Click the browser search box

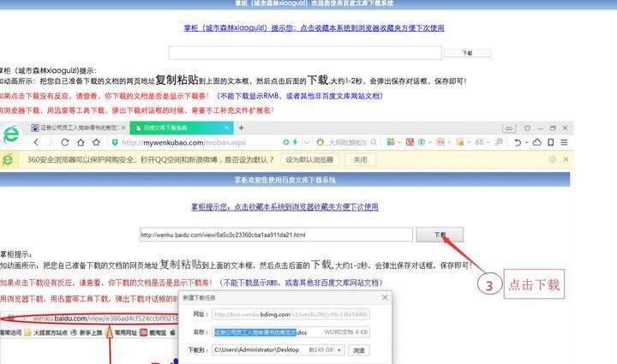click(346, 142)
